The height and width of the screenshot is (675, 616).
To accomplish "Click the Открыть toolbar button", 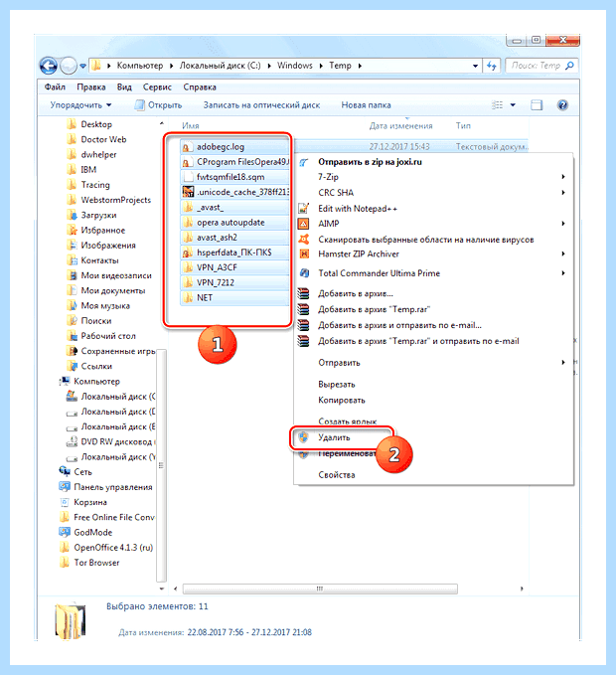I will [x=158, y=105].
